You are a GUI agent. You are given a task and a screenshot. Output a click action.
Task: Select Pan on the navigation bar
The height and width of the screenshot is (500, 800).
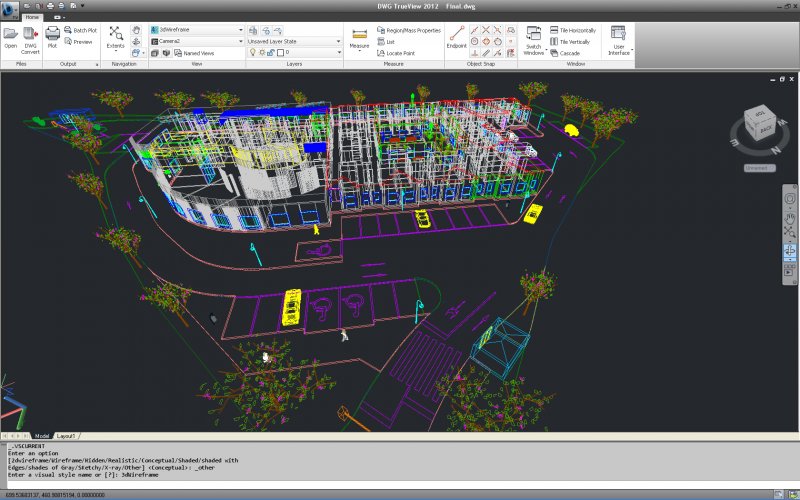790,218
